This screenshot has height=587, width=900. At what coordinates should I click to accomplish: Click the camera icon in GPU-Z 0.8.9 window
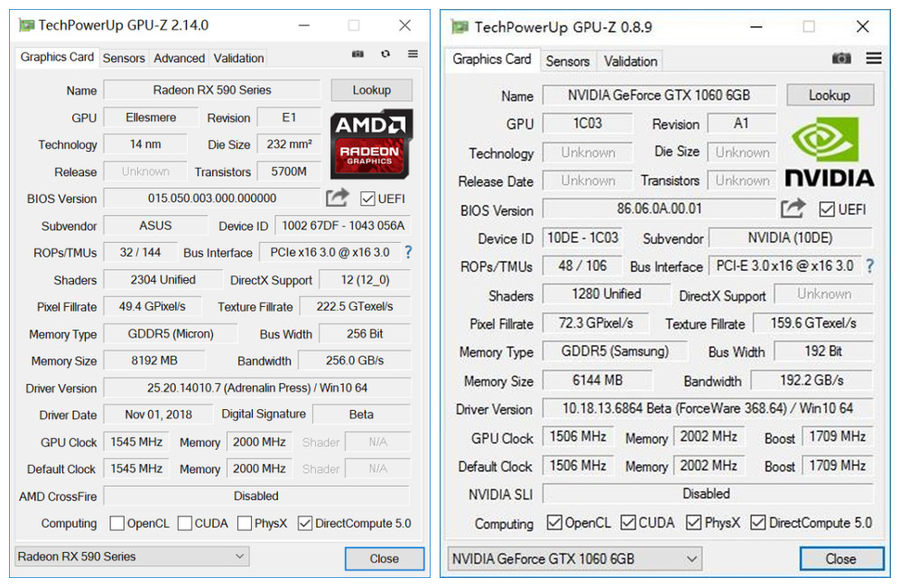pyautogui.click(x=842, y=59)
